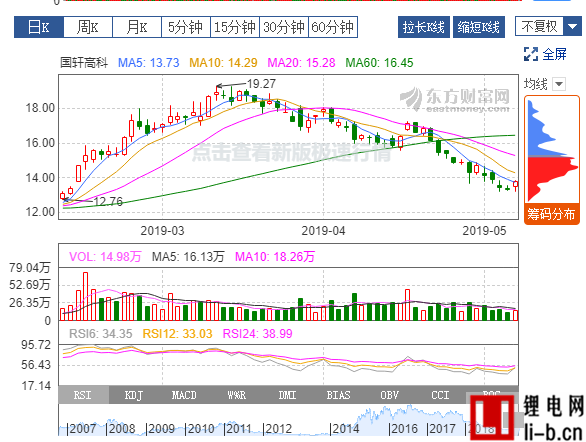Click the volume MA5: 16.13万 label
Image resolution: width=586 pixels, height=442 pixels.
(x=188, y=257)
